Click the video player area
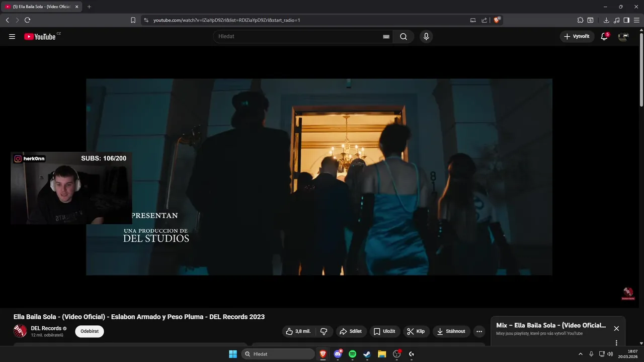Image resolution: width=644 pixels, height=362 pixels. (319, 177)
